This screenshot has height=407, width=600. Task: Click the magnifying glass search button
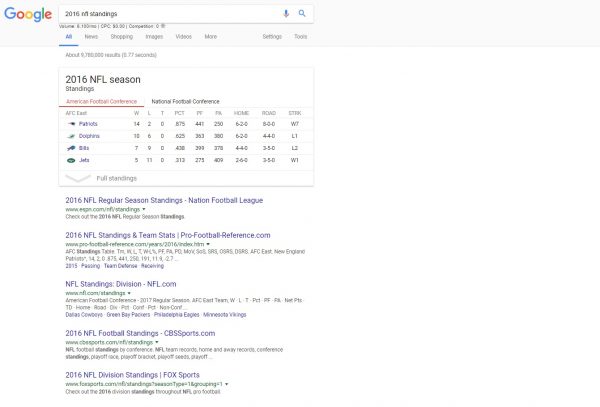pos(302,13)
